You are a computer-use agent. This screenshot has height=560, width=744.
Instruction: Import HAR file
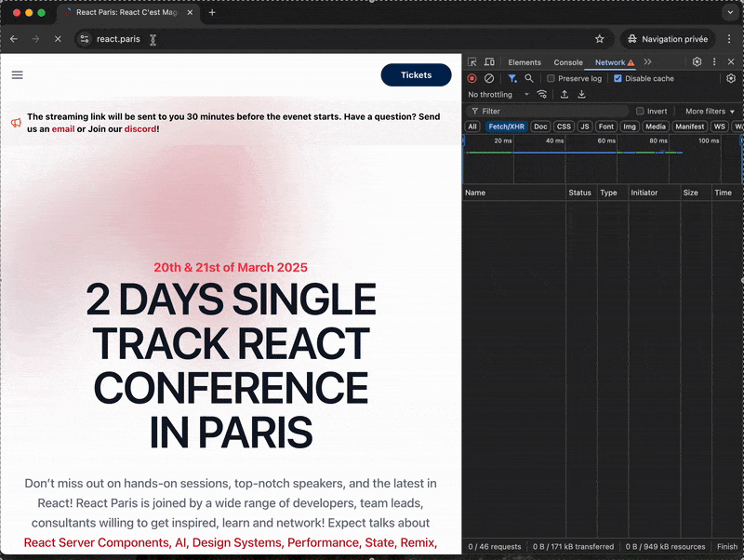pos(565,95)
